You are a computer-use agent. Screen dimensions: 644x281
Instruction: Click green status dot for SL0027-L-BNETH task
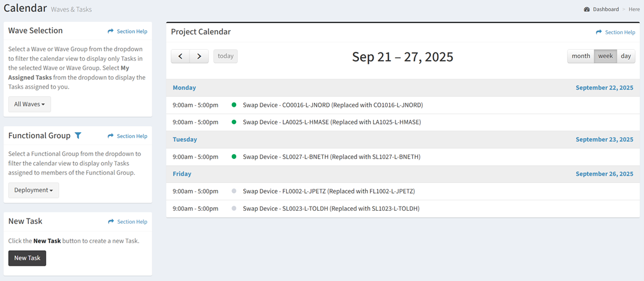pyautogui.click(x=234, y=157)
